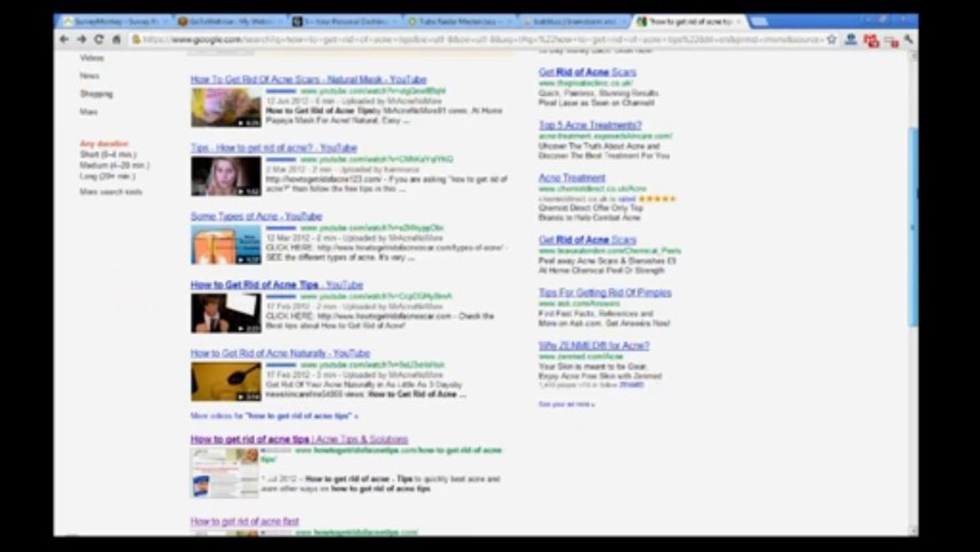Open Tips - How to get rid of acne? result

(x=274, y=148)
